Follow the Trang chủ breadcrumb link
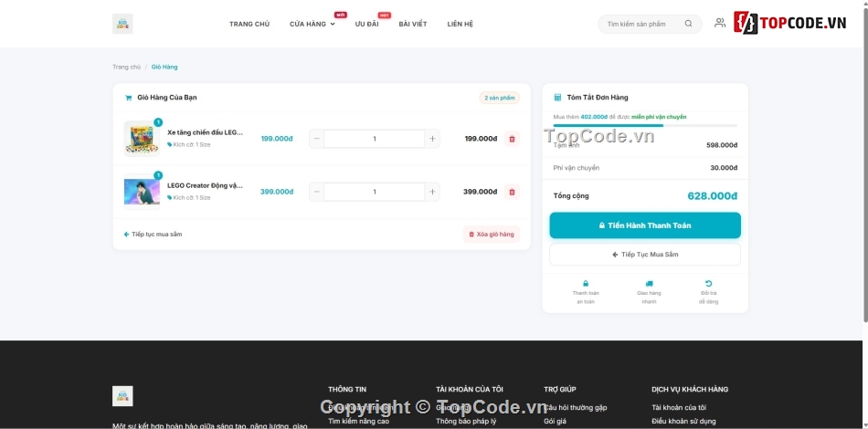 [127, 67]
